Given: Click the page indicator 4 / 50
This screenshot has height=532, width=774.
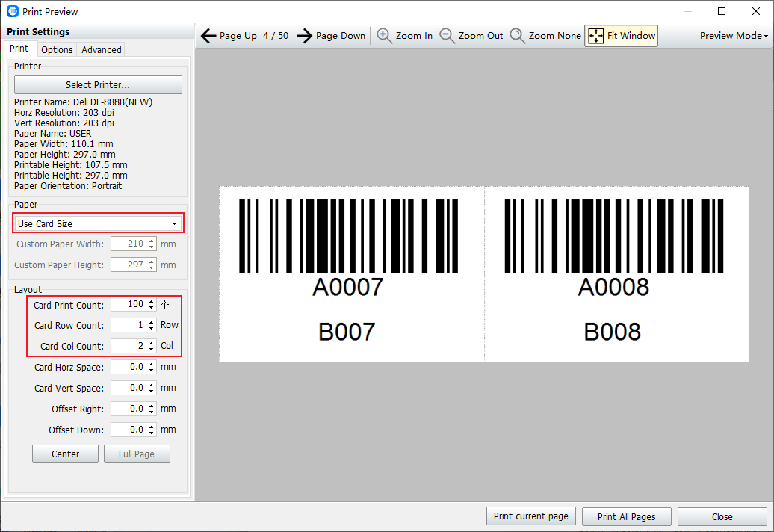Looking at the screenshot, I should [276, 36].
